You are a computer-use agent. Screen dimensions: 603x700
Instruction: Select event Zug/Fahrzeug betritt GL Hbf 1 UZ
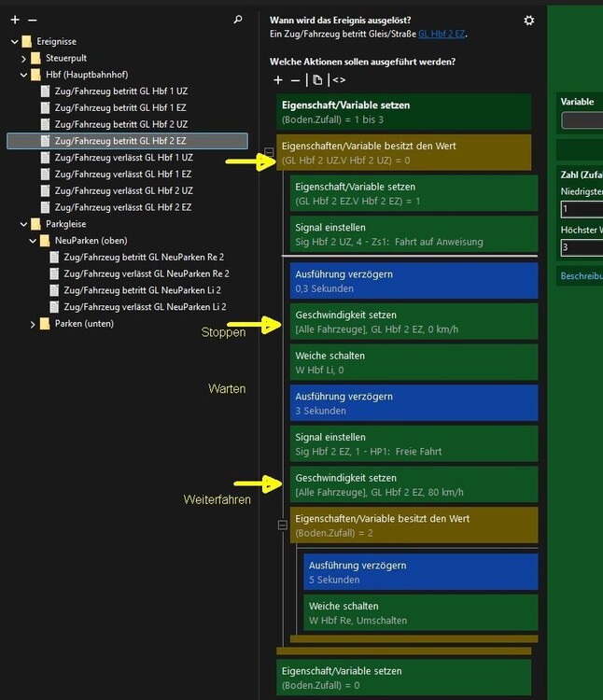tap(121, 91)
